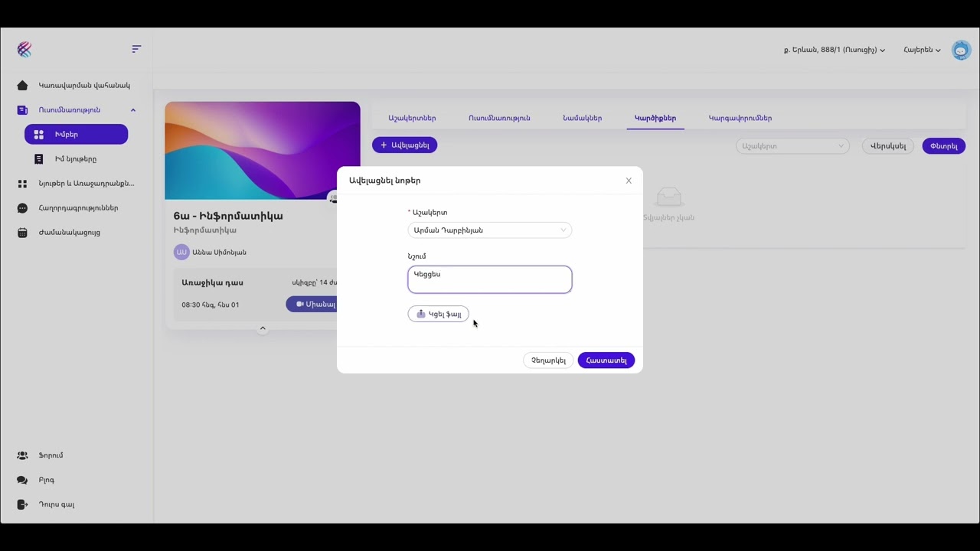Open language dropdown Հայերեն
The width and height of the screenshot is (980, 551).
pos(922,50)
